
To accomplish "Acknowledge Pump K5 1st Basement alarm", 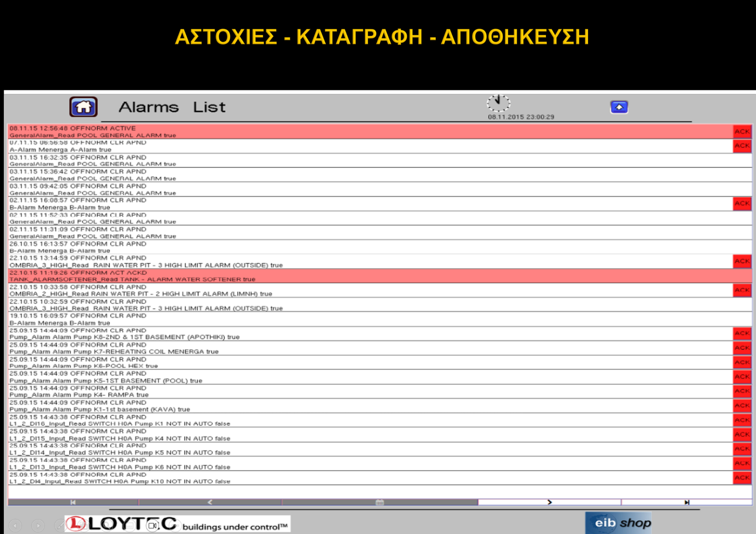I will coord(742,377).
